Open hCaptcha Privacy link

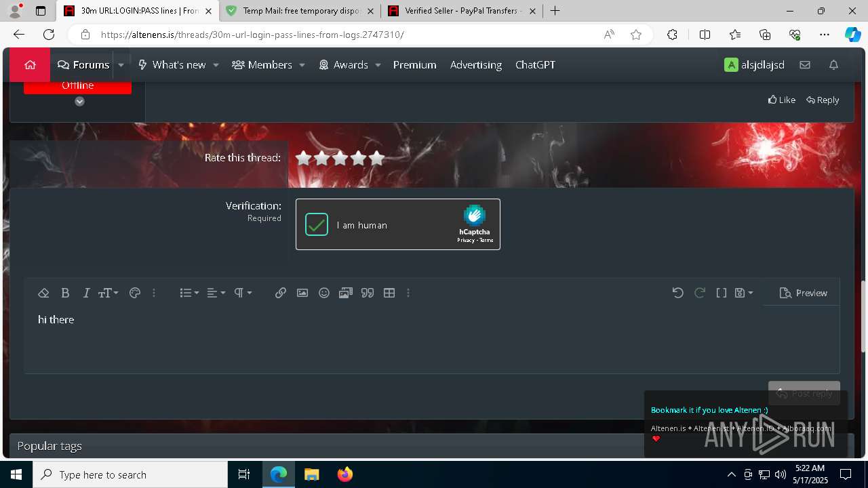[x=466, y=241]
